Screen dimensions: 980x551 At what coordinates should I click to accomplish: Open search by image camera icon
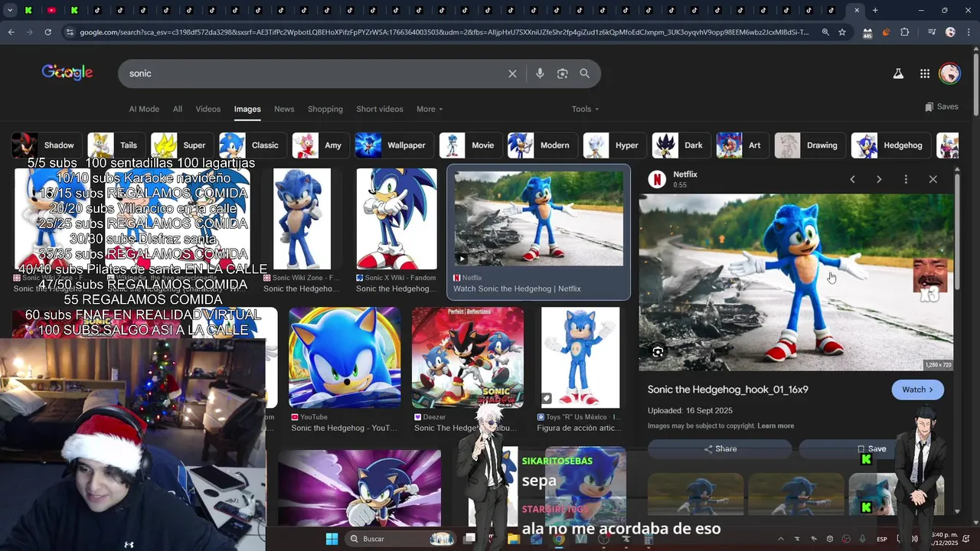tap(563, 73)
